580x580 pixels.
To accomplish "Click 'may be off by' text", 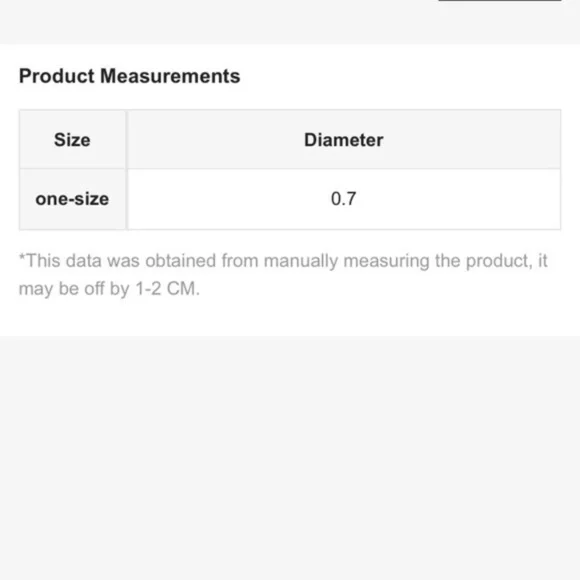I will point(74,289).
